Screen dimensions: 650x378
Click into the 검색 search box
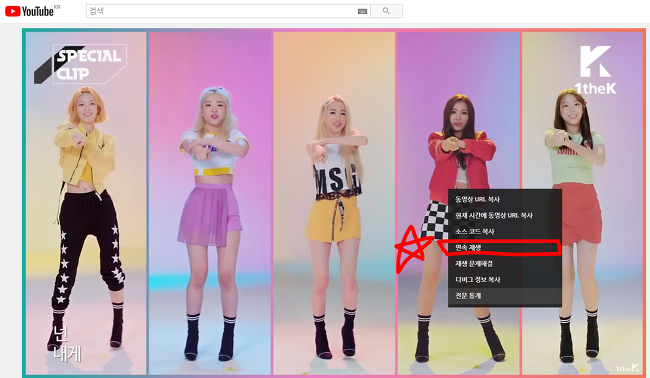(x=222, y=11)
